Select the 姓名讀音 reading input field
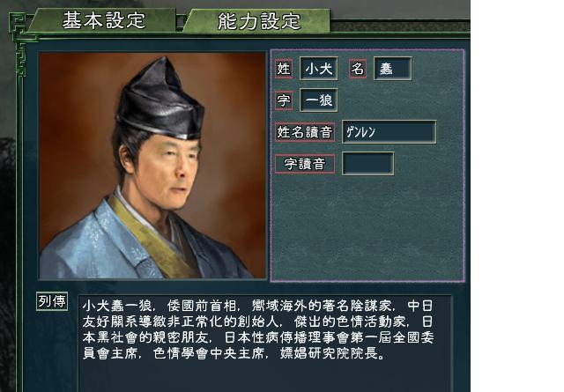 click(390, 131)
